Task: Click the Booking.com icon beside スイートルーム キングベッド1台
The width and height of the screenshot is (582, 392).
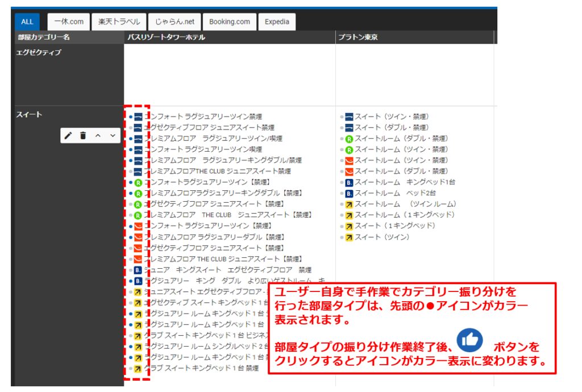Action: 350,182
